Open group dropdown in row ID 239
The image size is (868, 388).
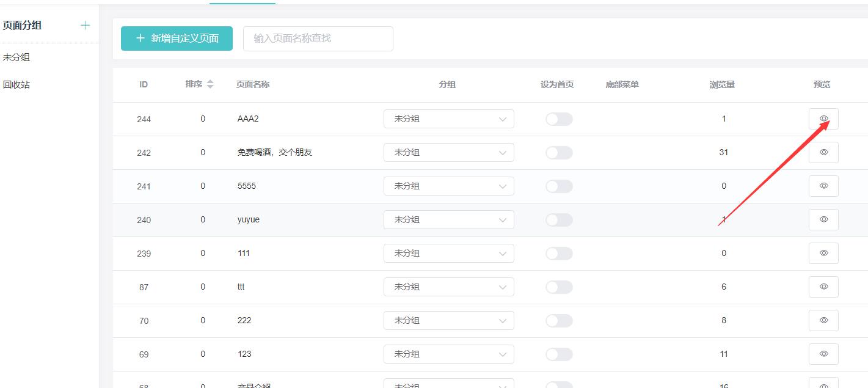coord(449,253)
